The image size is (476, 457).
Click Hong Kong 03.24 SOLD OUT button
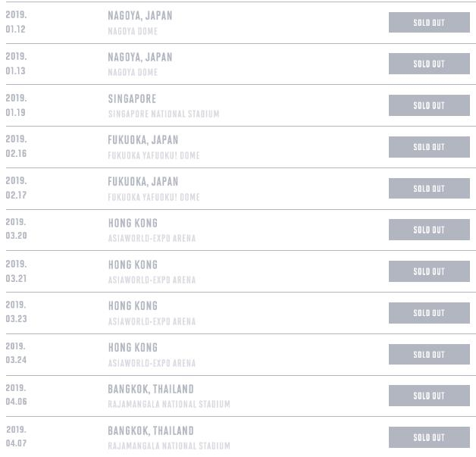pyautogui.click(x=429, y=354)
